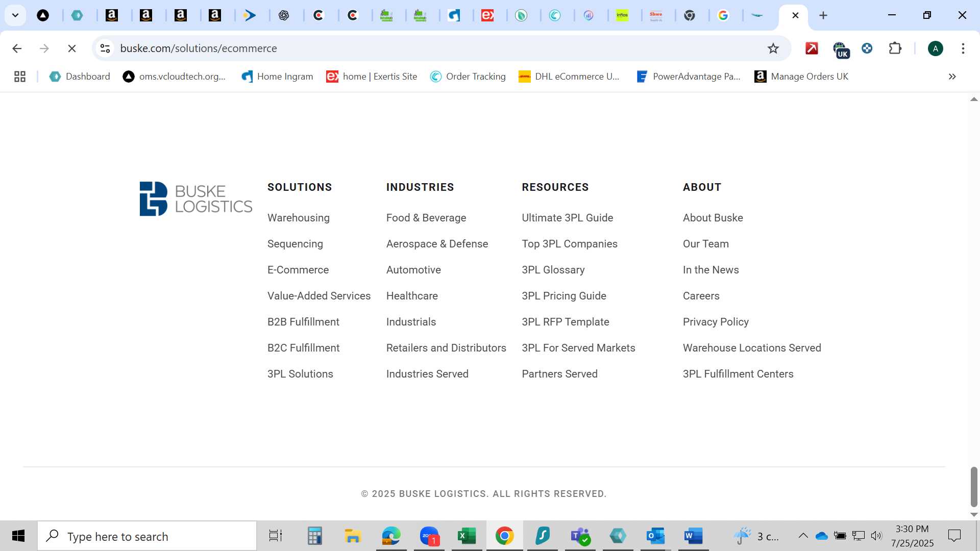Open Retailers and Distributors link
The height and width of the screenshot is (551, 980).
coord(446,348)
